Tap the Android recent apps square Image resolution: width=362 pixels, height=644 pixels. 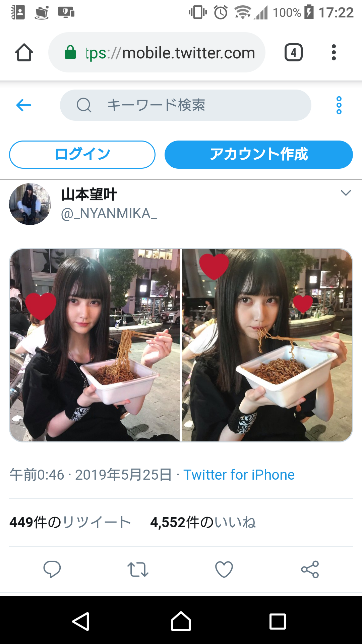click(x=278, y=622)
